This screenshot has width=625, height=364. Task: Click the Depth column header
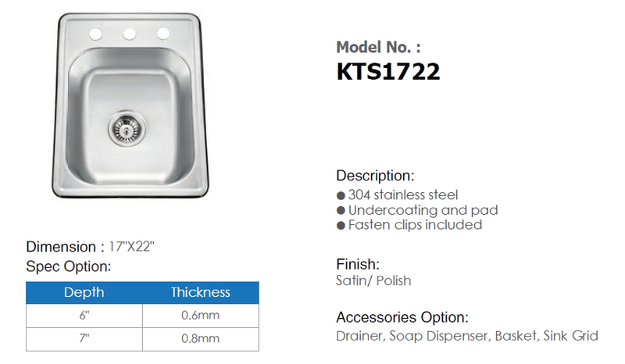[84, 292]
